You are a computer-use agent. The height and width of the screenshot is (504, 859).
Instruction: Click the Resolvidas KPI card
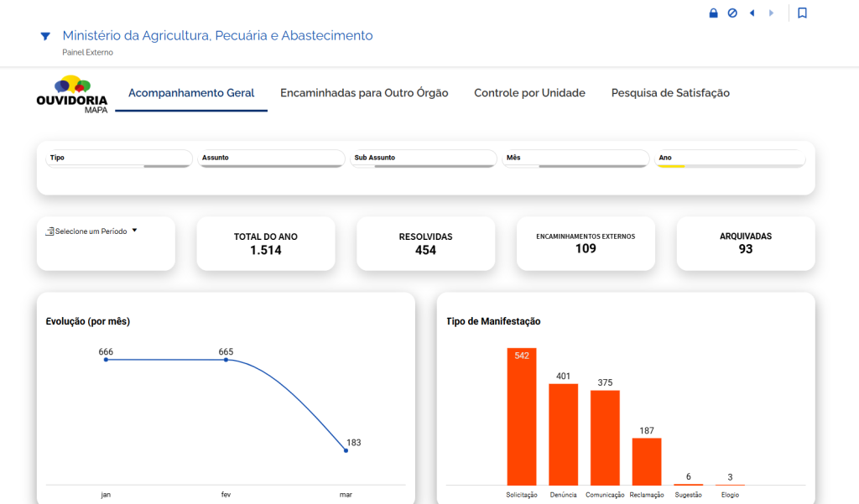(425, 243)
